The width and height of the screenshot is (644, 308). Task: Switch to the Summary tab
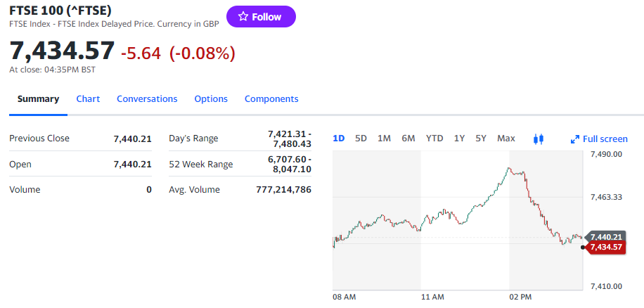38,99
